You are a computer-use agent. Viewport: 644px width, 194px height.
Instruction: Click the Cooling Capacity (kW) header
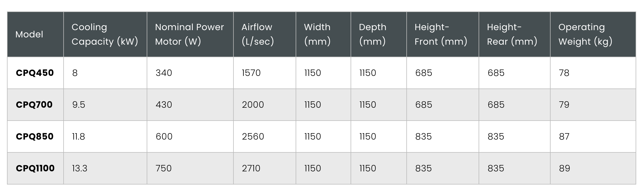click(105, 34)
